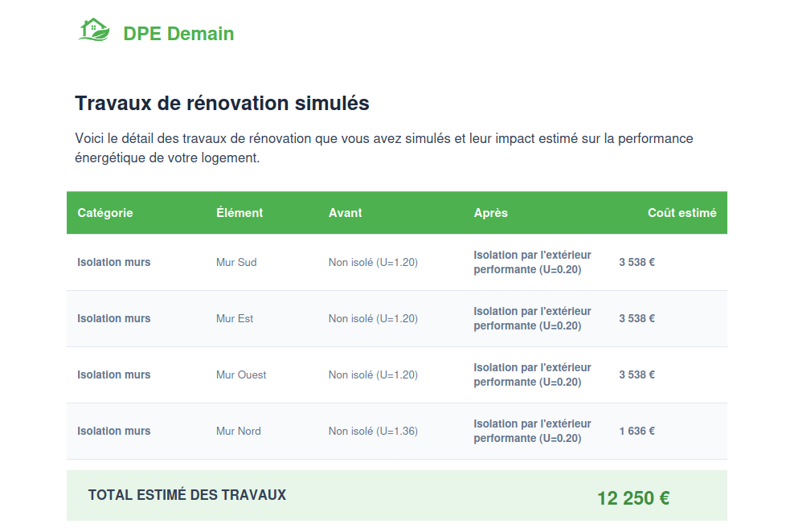Select the Mur Nord row element
The height and width of the screenshot is (532, 794).
tap(239, 431)
